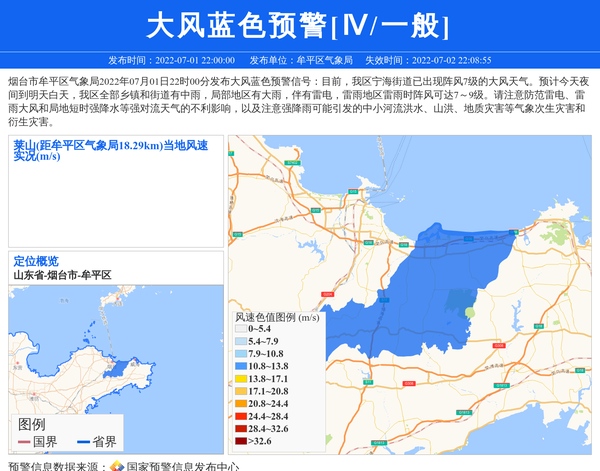Select the 0~5.4 wind speed swatch
The height and width of the screenshot is (471, 600).
(x=241, y=328)
